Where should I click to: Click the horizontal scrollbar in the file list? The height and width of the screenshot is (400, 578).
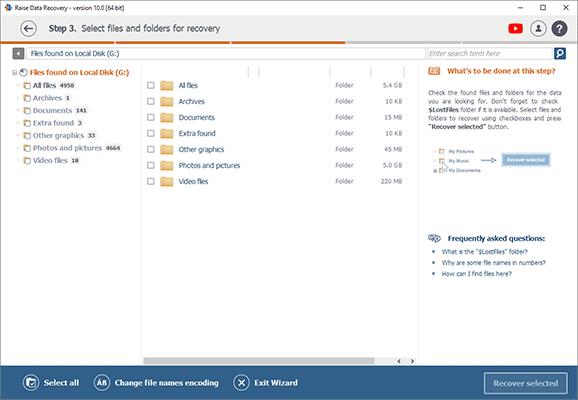tap(259, 361)
